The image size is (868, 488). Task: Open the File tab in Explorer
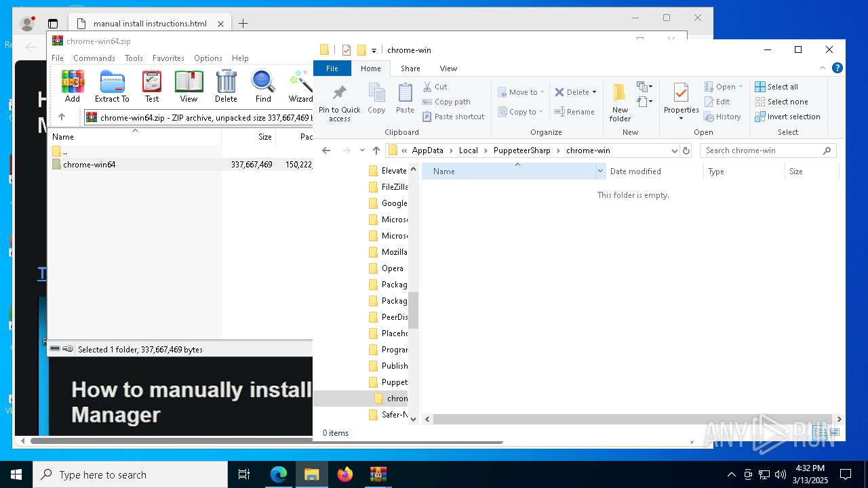332,68
